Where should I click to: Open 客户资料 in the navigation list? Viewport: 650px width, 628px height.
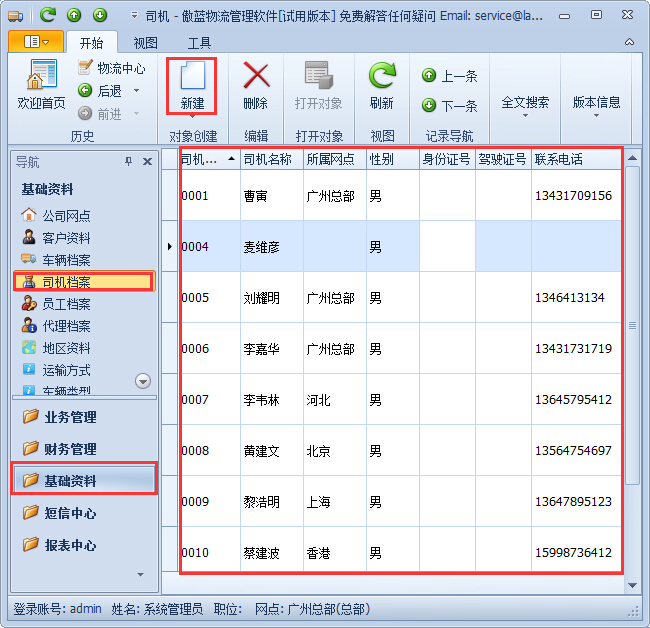click(66, 238)
